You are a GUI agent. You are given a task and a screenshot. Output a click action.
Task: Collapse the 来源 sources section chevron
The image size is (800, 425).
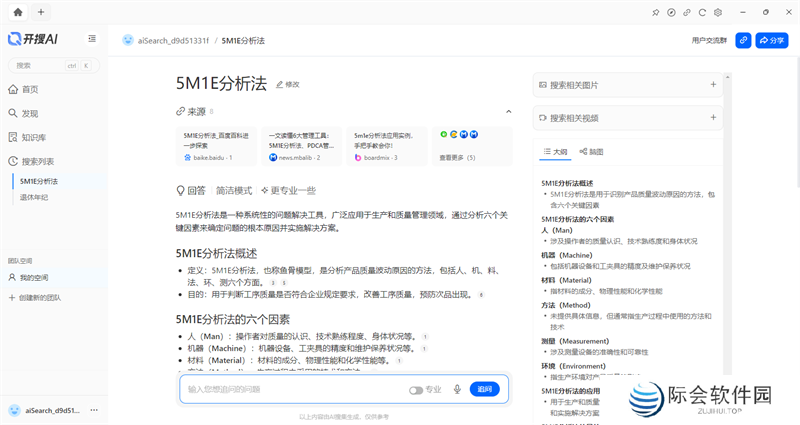click(508, 111)
